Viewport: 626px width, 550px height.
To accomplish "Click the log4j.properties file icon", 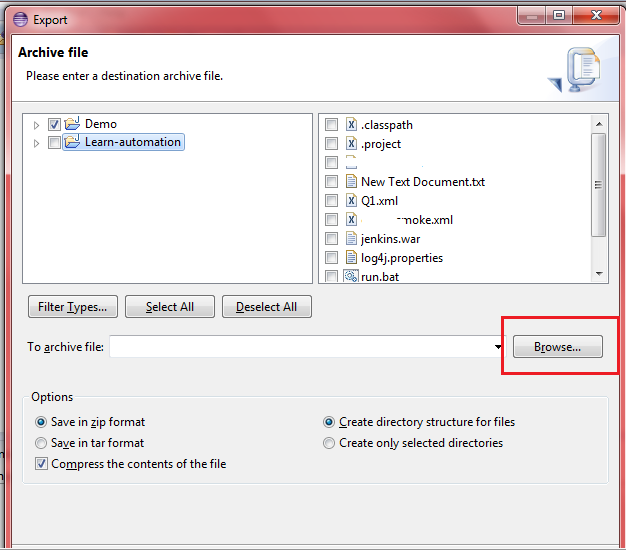I will tap(351, 258).
